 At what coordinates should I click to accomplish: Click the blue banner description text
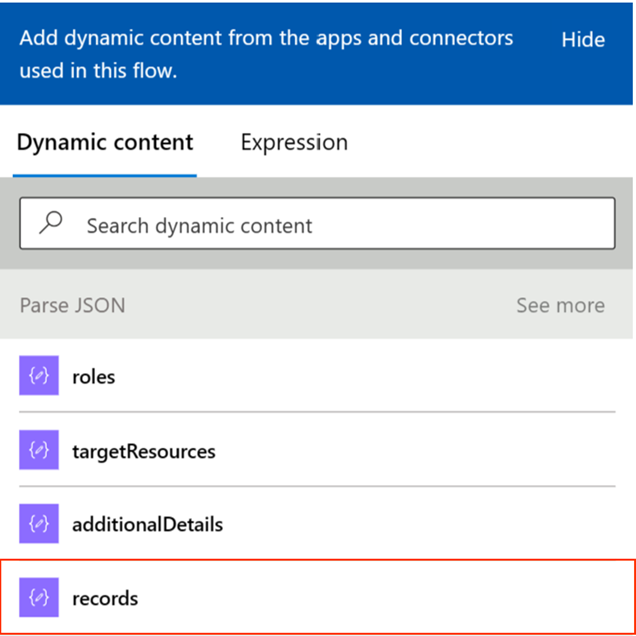[x=266, y=55]
